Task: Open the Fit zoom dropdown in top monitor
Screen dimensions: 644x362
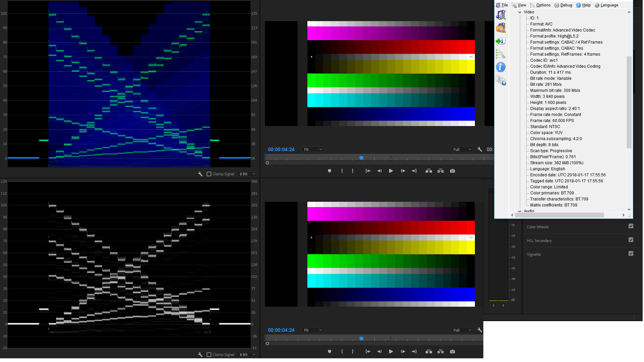Action: coord(313,149)
